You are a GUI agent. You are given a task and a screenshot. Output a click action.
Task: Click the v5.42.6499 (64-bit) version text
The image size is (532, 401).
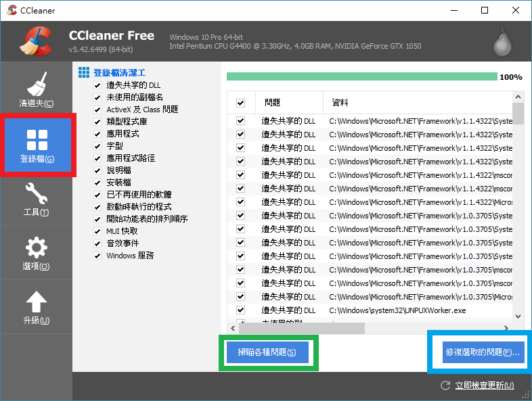coord(101,49)
